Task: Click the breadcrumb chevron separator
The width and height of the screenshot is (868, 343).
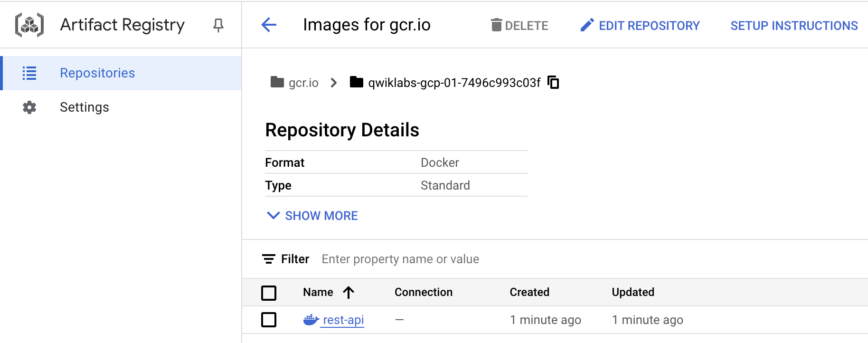Action: pyautogui.click(x=334, y=83)
